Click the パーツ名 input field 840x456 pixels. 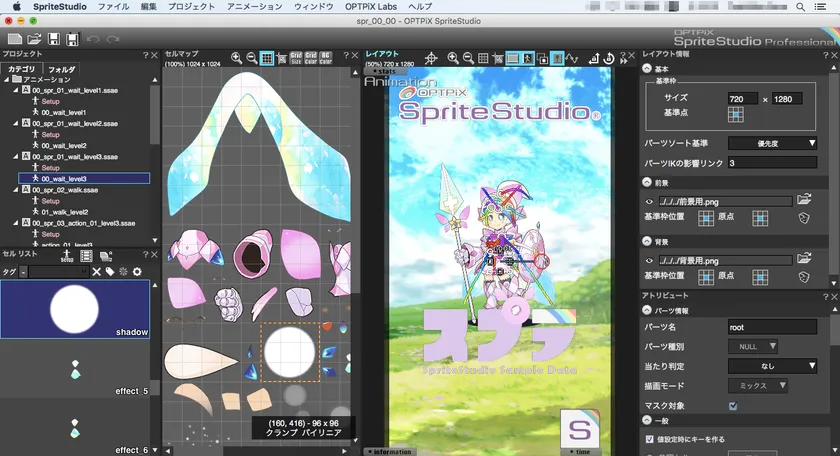[771, 327]
